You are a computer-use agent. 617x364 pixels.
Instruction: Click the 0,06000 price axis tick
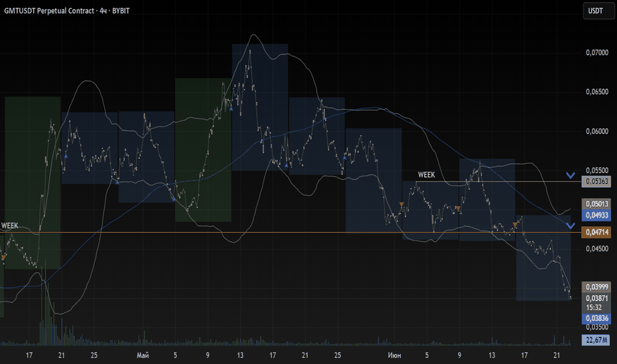[x=597, y=131]
